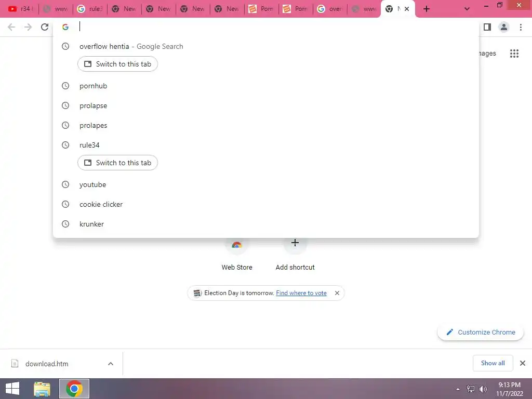Click the pencil icon on Customize Chrome
The width and height of the screenshot is (532, 399).
click(450, 332)
